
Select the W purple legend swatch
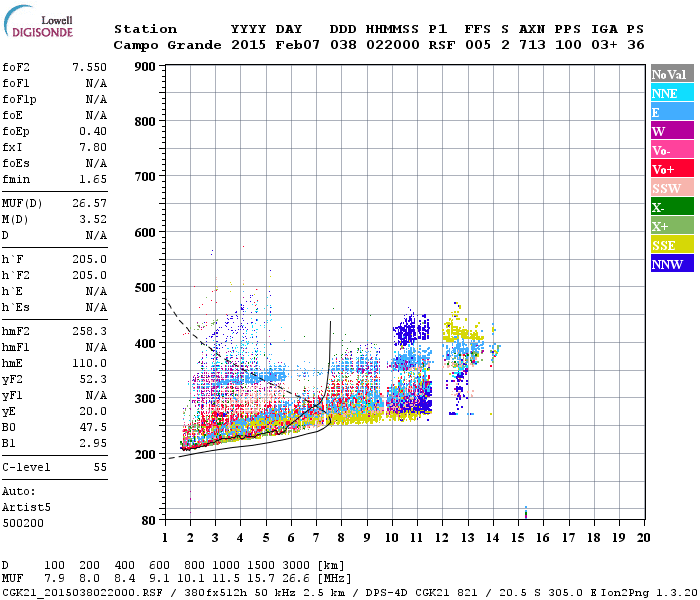(672, 131)
